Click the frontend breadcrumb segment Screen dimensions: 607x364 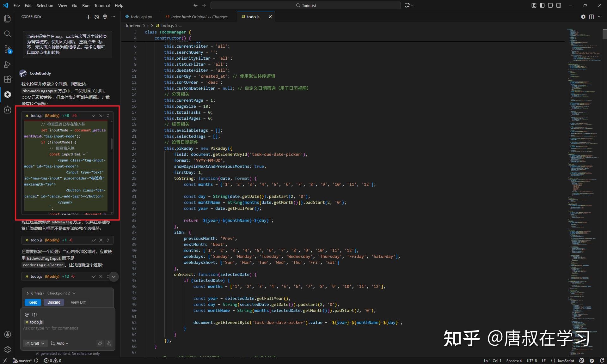133,26
